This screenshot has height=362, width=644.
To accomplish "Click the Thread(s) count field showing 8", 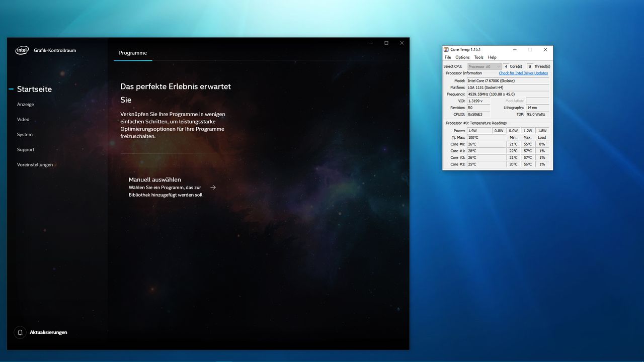I will pos(530,66).
